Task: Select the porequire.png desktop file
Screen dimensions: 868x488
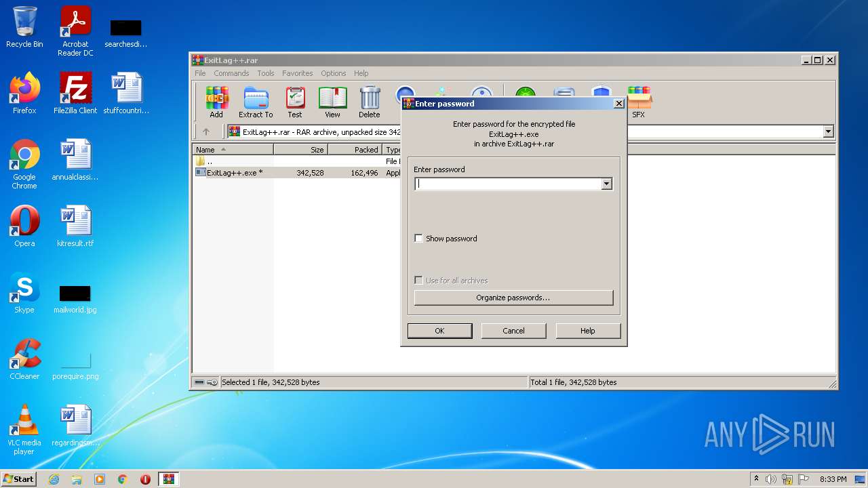Action: (75, 366)
